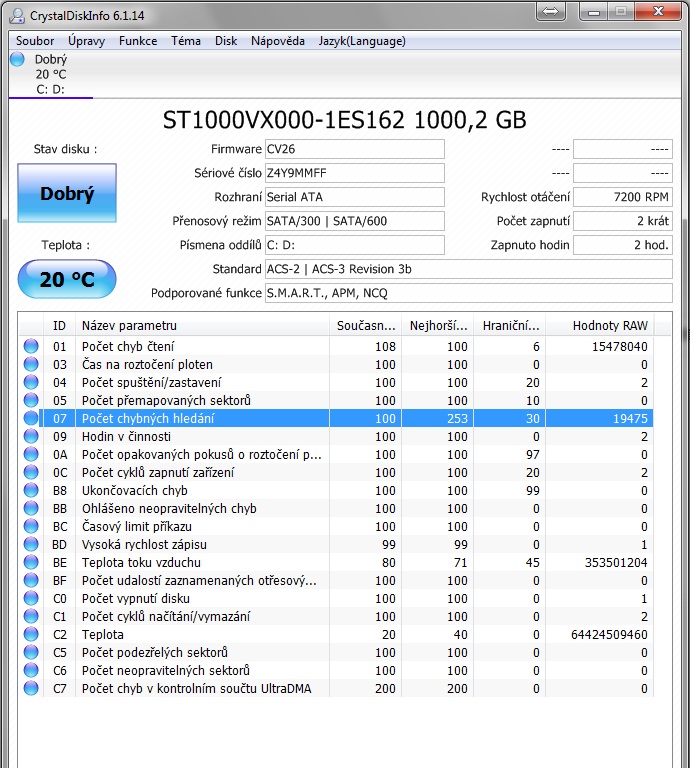The height and width of the screenshot is (769, 691).
Task: Open the Nápověda menu
Action: [278, 41]
